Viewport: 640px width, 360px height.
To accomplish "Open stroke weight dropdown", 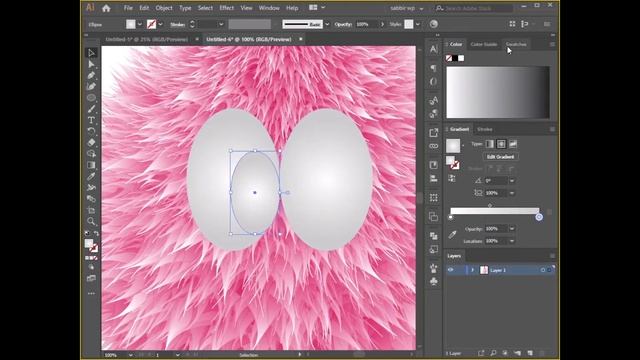I will (221, 24).
